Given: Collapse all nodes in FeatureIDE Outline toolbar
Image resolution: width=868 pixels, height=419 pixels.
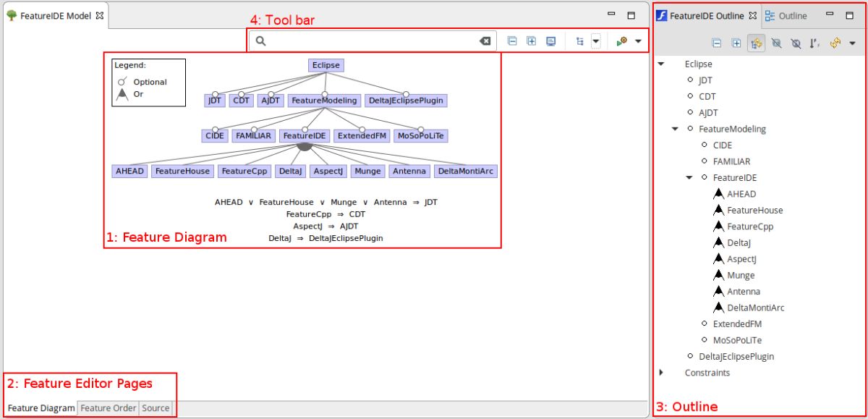Looking at the screenshot, I should pos(717,43).
